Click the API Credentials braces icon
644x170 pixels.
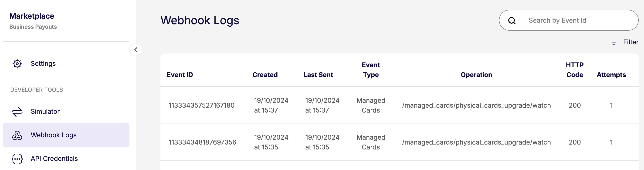(17, 159)
